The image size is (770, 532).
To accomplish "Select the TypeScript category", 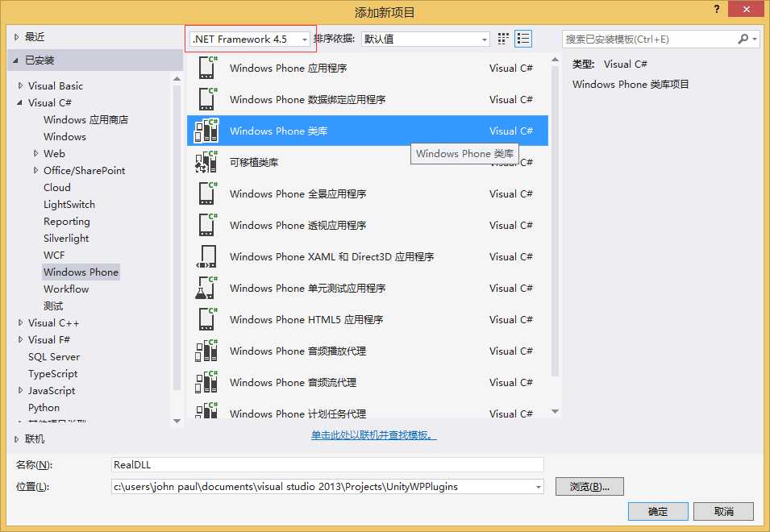I will pos(53,373).
